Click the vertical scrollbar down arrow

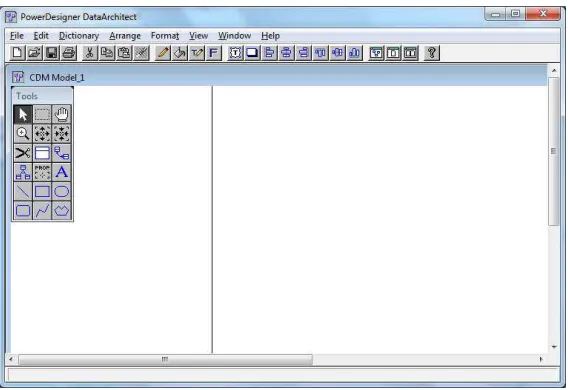pos(554,347)
